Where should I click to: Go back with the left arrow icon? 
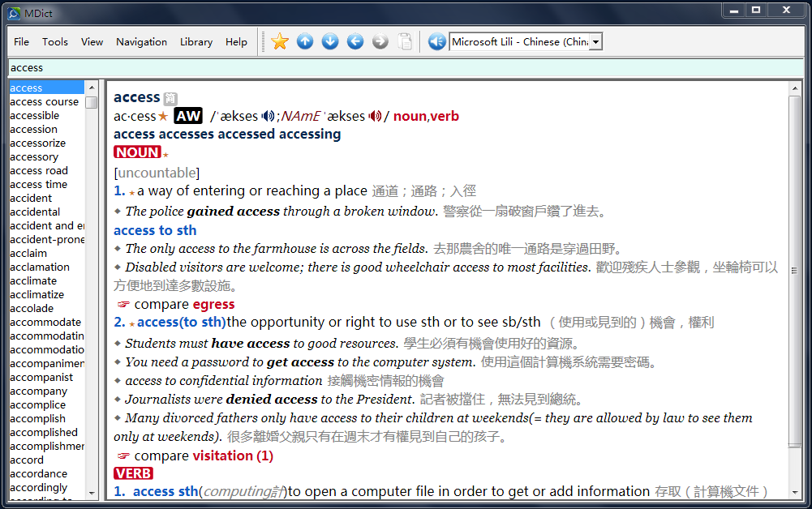[x=355, y=41]
